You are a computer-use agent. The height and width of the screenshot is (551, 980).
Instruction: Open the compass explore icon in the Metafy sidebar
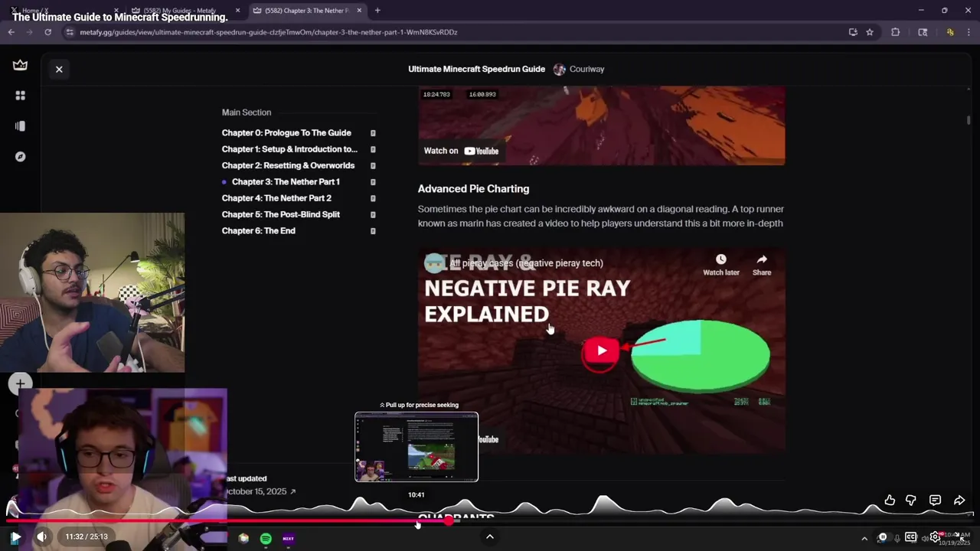point(20,157)
